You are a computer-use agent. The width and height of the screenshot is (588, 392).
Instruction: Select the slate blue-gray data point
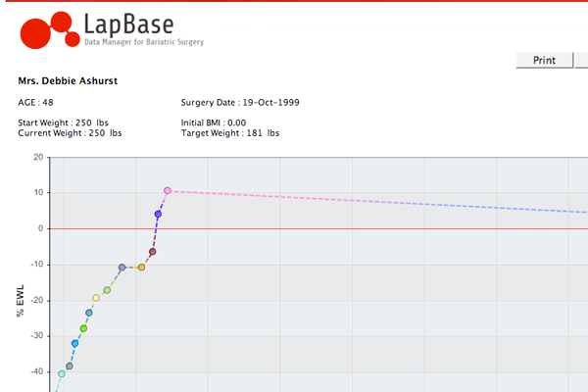tap(122, 268)
